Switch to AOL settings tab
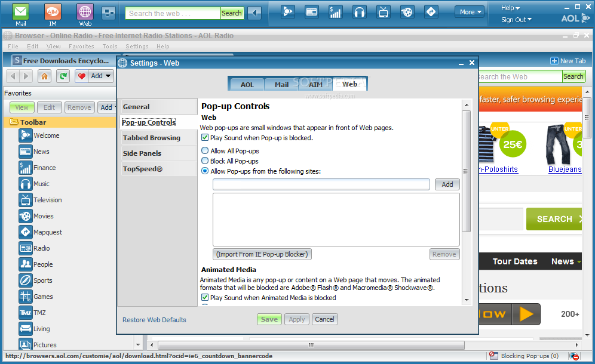Image resolution: width=595 pixels, height=364 pixels. pyautogui.click(x=247, y=85)
